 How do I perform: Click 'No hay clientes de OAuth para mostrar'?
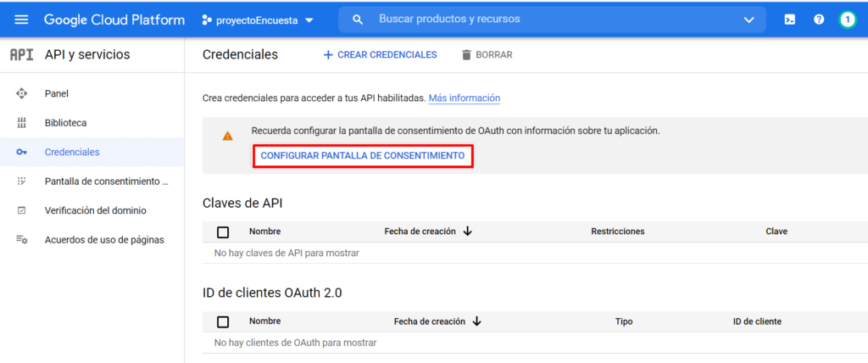pyautogui.click(x=296, y=343)
